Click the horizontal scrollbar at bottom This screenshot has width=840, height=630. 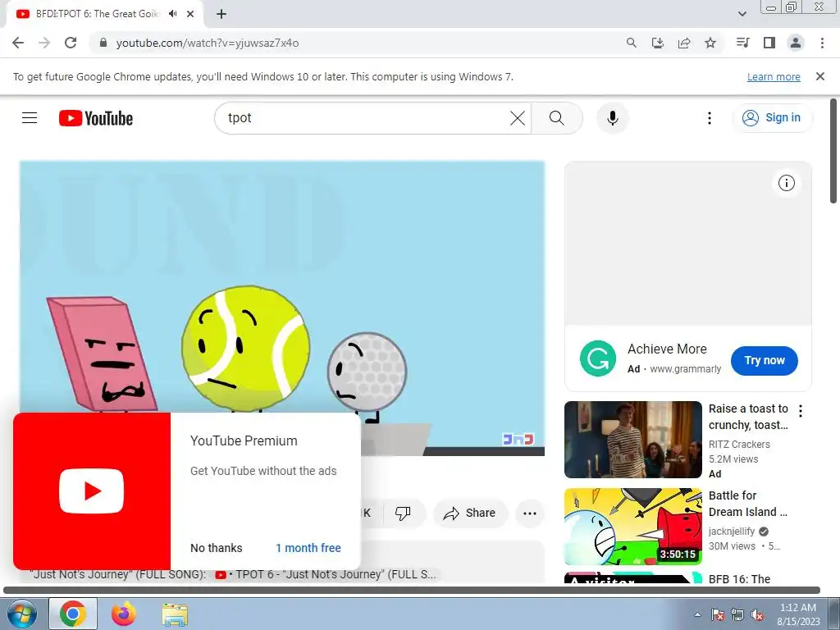412,590
